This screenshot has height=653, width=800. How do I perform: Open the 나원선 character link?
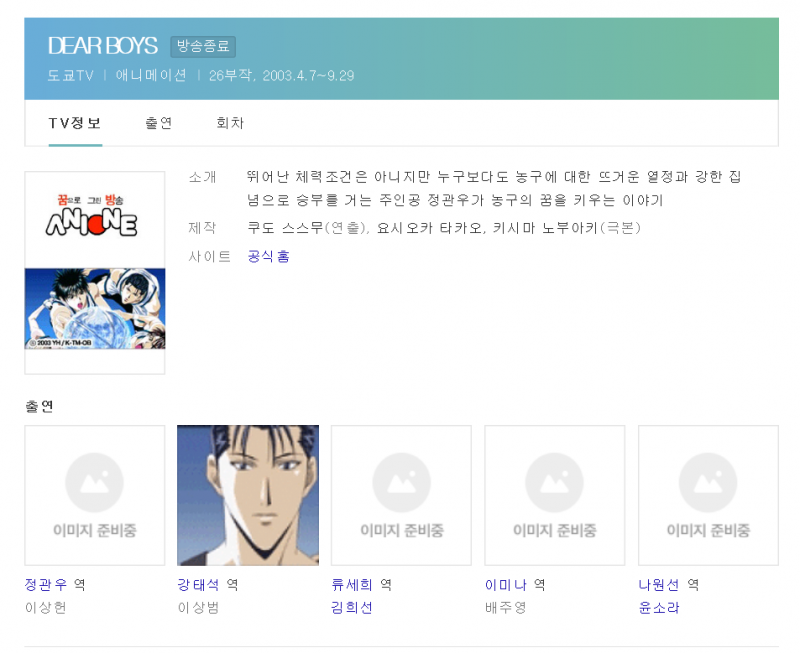click(659, 585)
